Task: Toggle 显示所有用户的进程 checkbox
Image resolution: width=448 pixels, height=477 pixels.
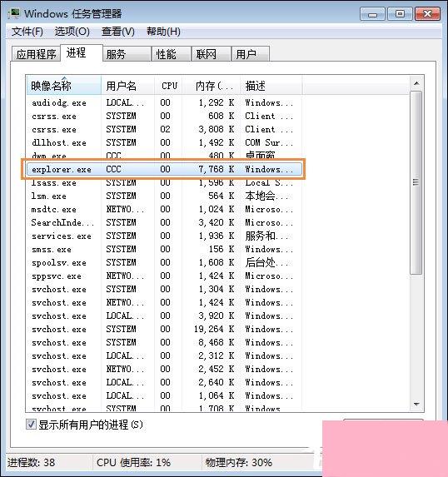Action: coord(31,424)
